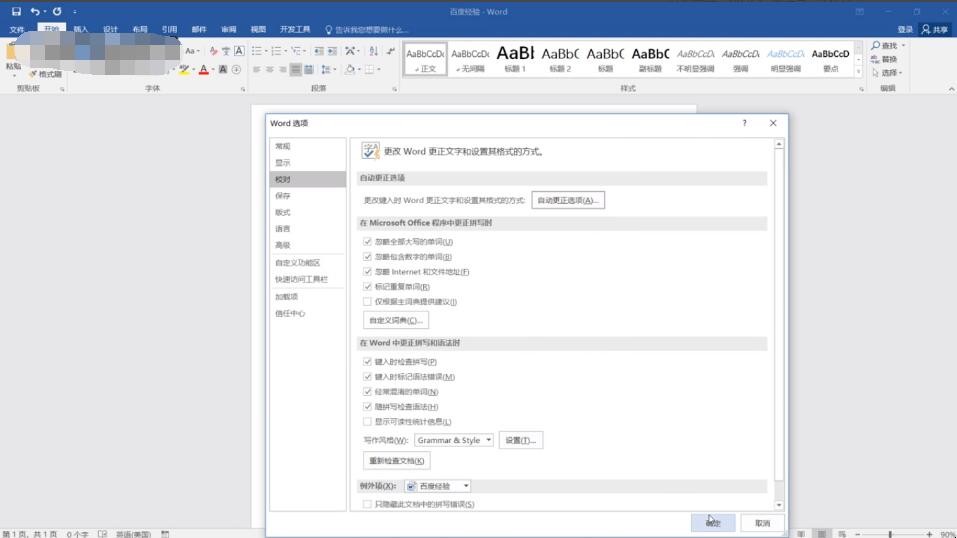The width and height of the screenshot is (957, 538).
Task: Click the 自动更正选项 button
Action: (x=567, y=200)
